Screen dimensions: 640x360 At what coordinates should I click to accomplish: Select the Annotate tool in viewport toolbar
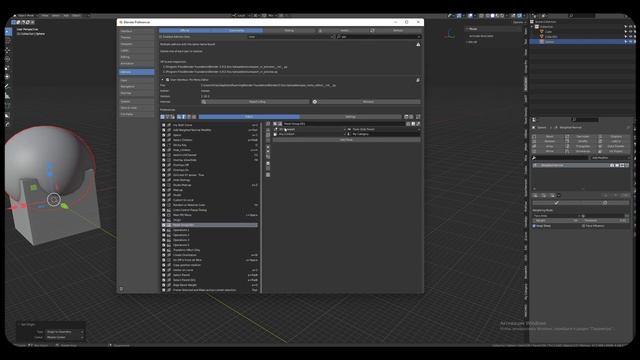coord(8,86)
